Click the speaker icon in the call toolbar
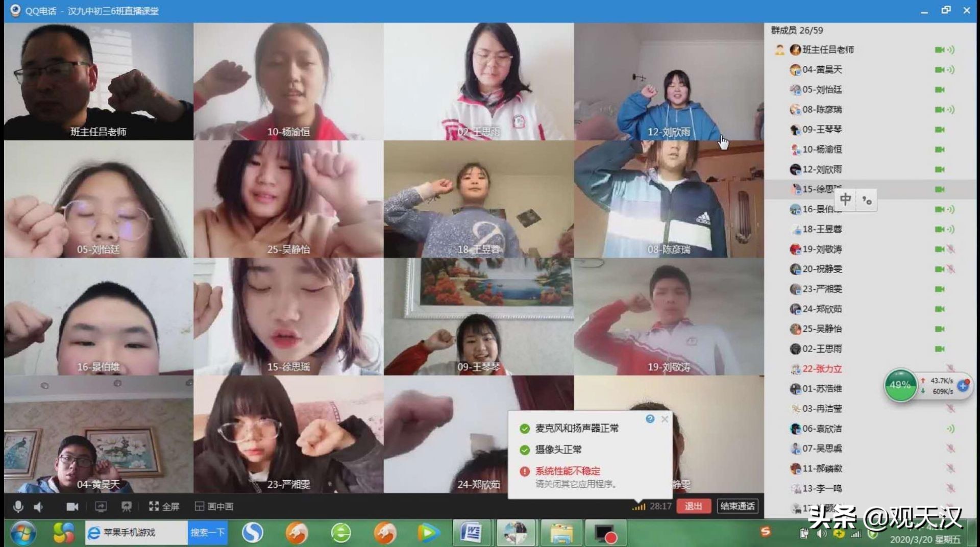 38,506
